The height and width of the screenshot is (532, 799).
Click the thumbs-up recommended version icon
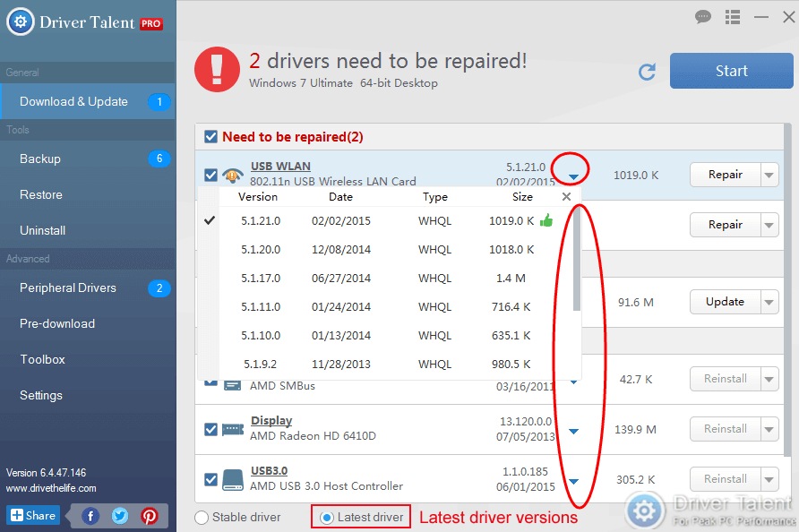(546, 220)
